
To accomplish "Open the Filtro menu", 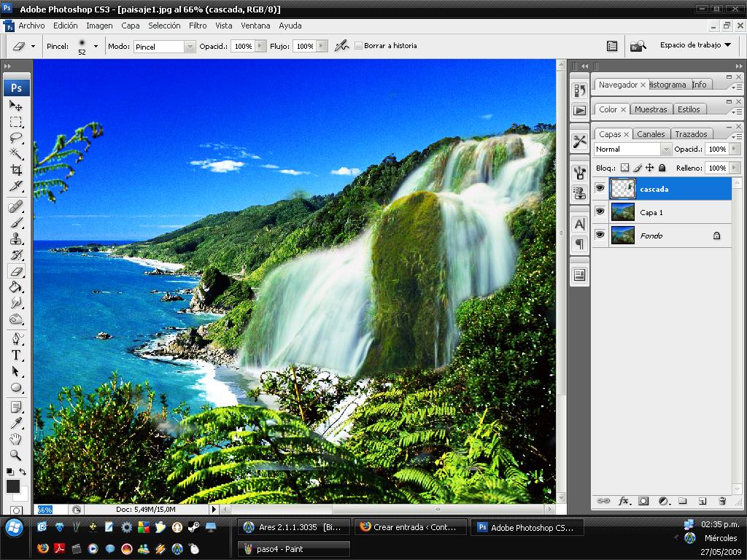I will click(198, 26).
